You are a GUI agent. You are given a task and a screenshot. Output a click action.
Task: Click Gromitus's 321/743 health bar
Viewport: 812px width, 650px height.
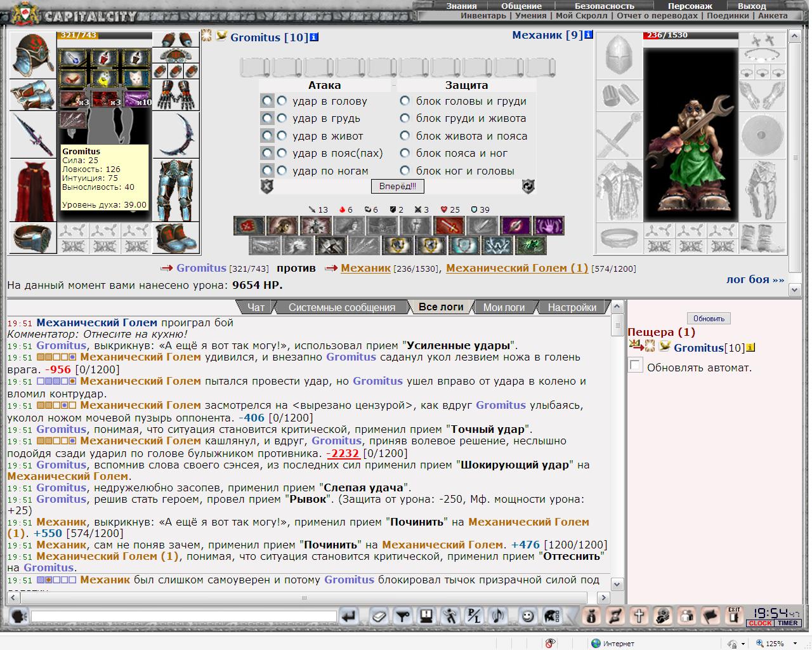(105, 36)
